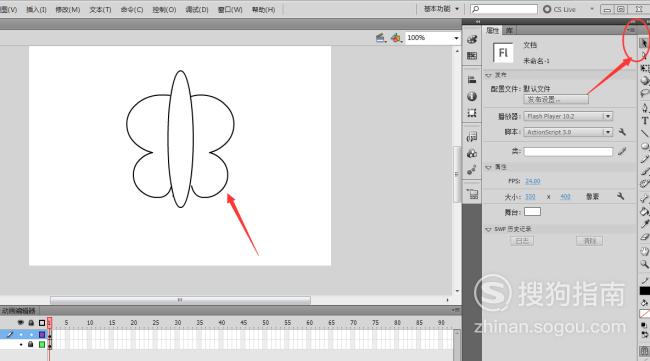Open the Color panel from dock

click(472, 39)
